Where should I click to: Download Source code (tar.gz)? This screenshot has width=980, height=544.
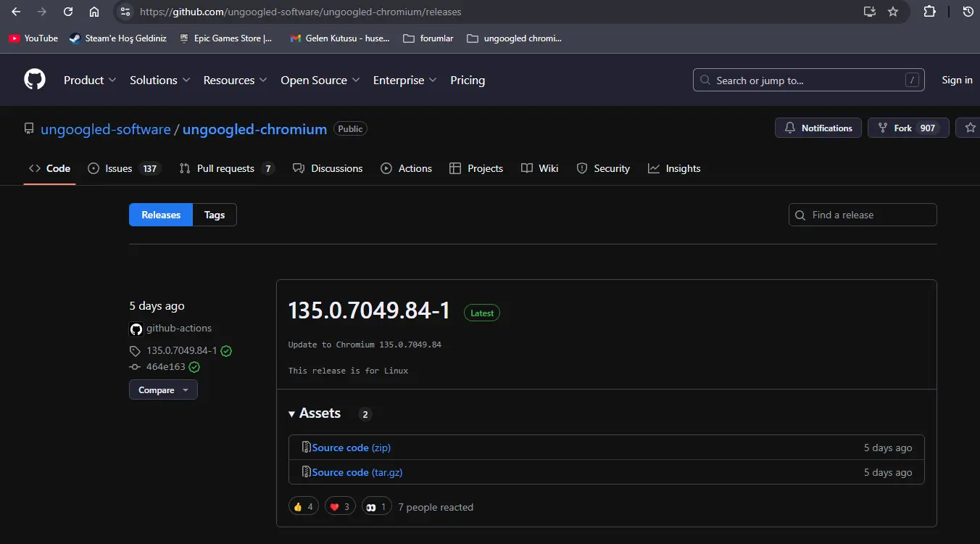click(357, 472)
